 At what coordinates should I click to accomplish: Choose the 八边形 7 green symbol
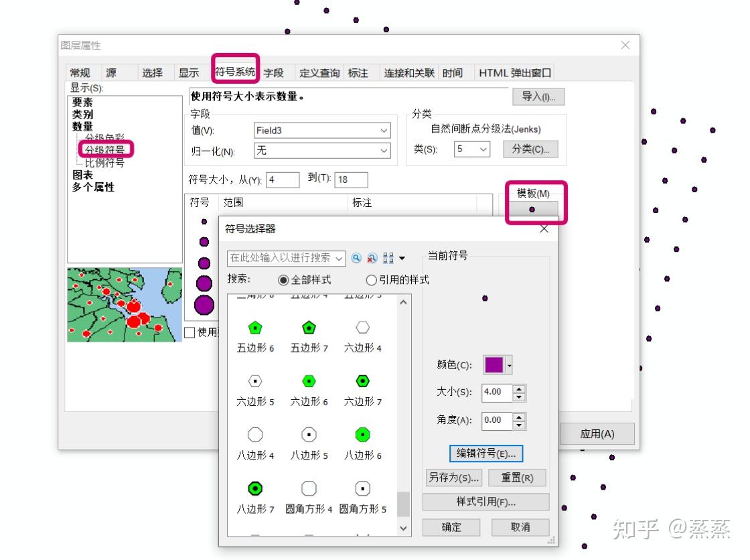point(254,488)
